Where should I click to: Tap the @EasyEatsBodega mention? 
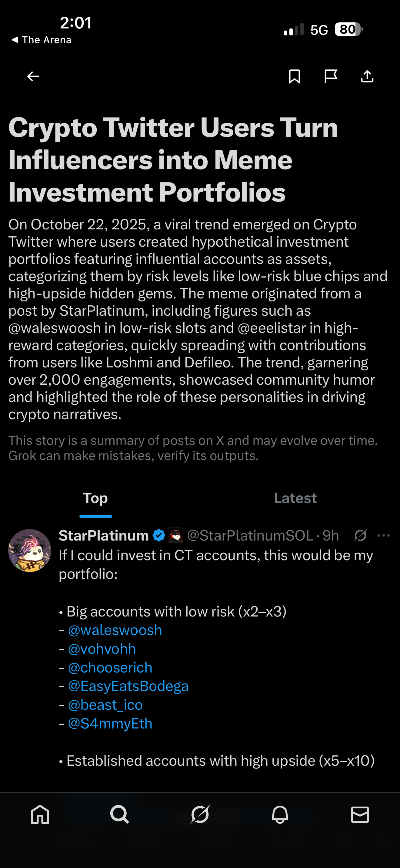(128, 686)
